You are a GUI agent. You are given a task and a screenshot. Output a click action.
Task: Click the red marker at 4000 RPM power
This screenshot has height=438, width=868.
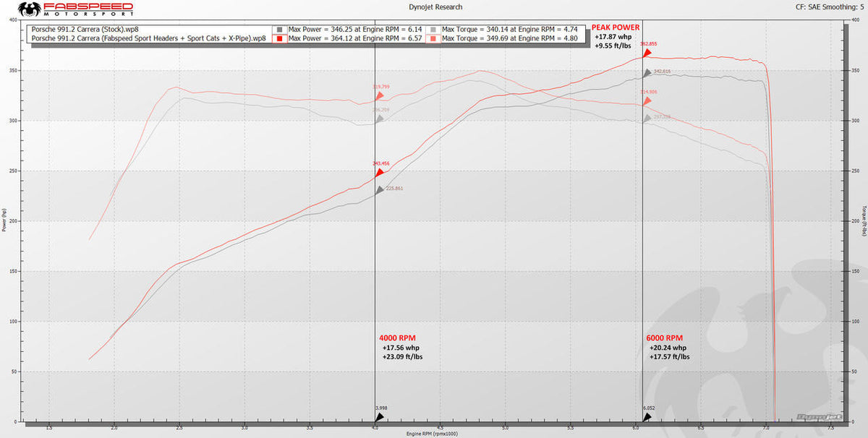pyautogui.click(x=379, y=172)
